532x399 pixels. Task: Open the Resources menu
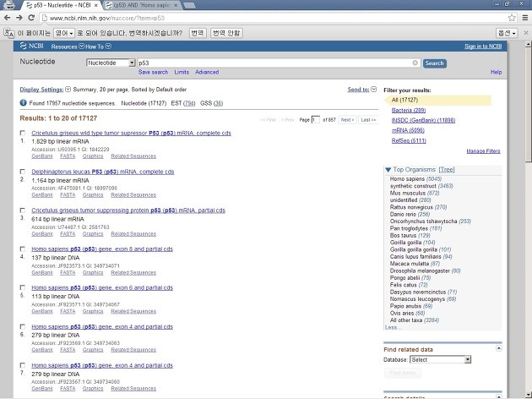point(68,46)
